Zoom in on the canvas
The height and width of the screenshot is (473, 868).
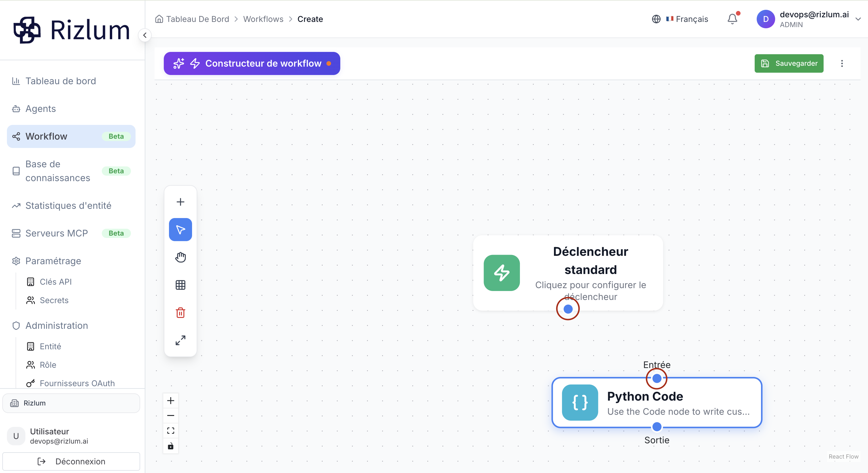(x=171, y=401)
